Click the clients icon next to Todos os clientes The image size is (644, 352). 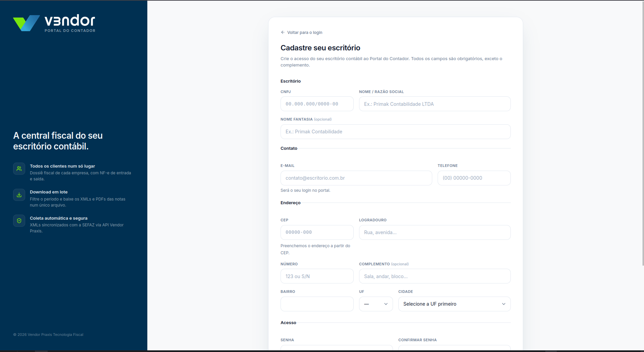point(19,169)
